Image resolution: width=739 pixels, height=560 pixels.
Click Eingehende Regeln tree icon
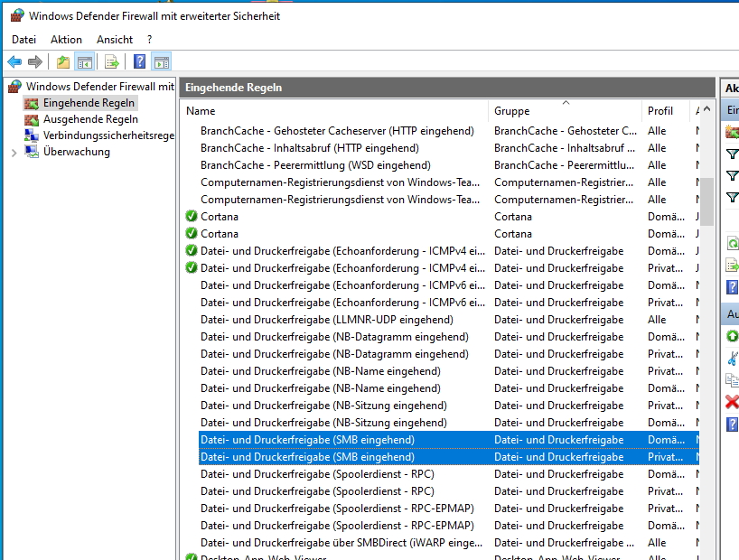pyautogui.click(x=32, y=103)
